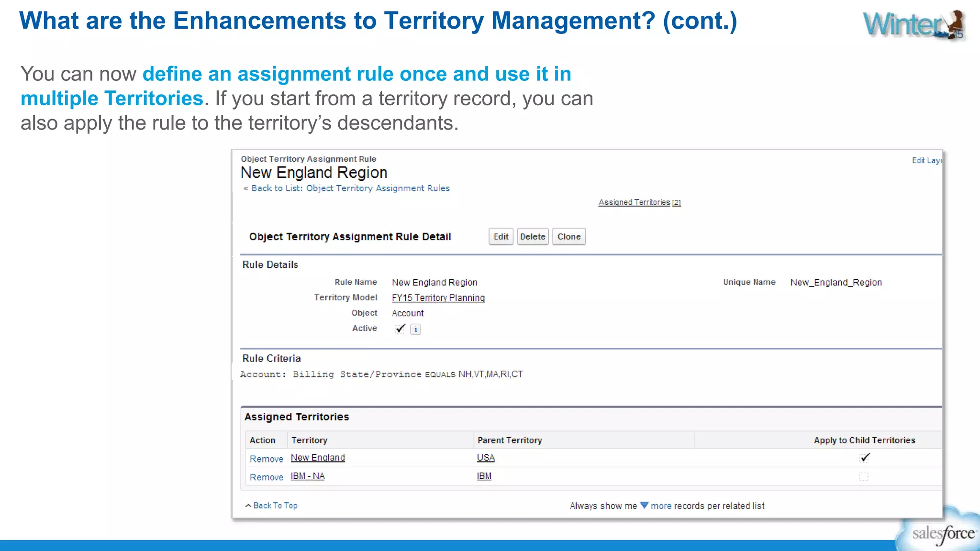Click the Rule Details section heading
The width and height of the screenshot is (980, 551).
(x=270, y=264)
